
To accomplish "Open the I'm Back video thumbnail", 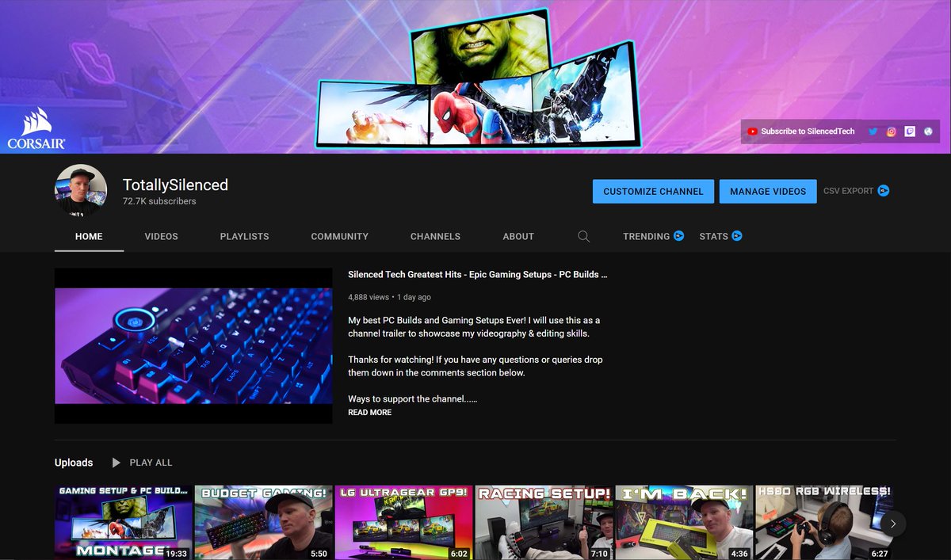I will 685,523.
